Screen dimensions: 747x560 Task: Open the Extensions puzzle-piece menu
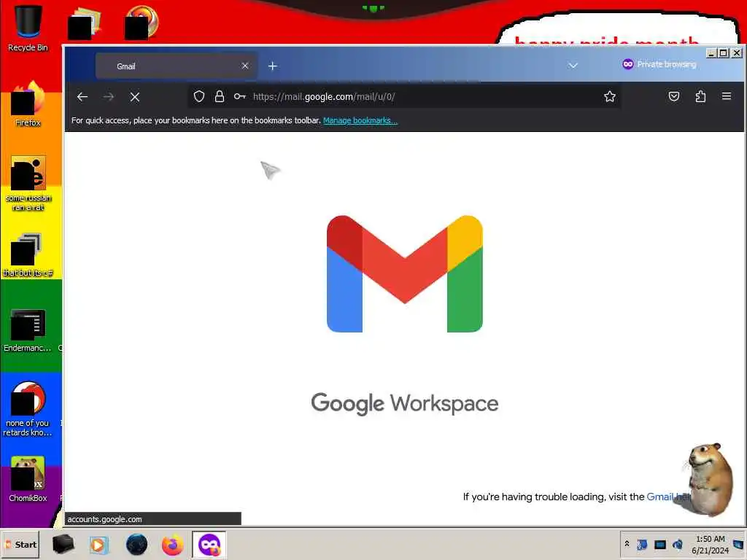(700, 97)
